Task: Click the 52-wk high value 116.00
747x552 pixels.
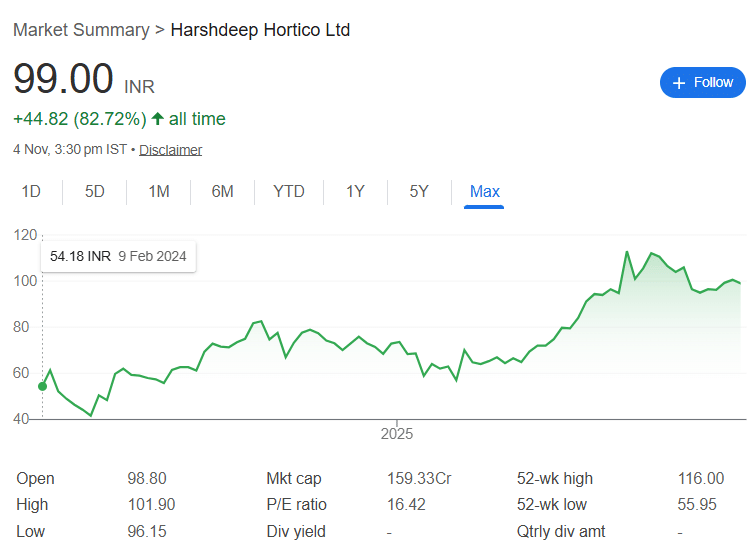Action: pyautogui.click(x=700, y=479)
